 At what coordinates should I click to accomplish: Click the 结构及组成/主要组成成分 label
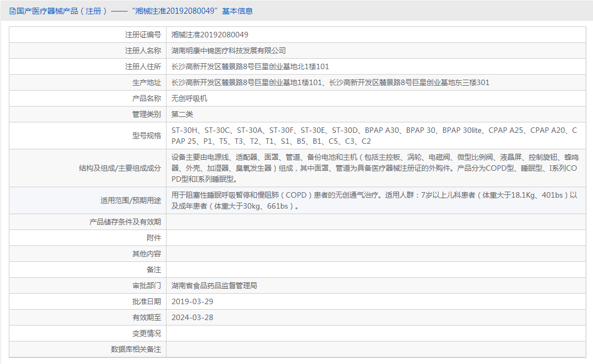tap(120, 168)
